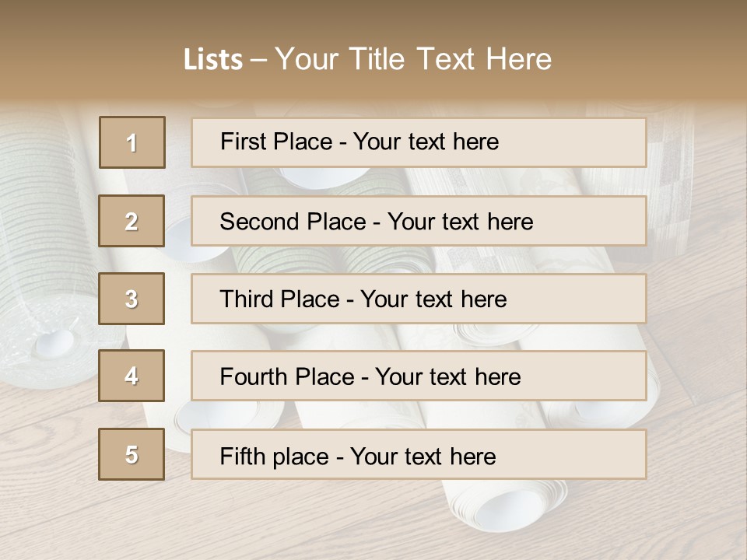Screen dimensions: 747x560
Task: Select the hollow roll core left of box 4
Action: coord(56,342)
